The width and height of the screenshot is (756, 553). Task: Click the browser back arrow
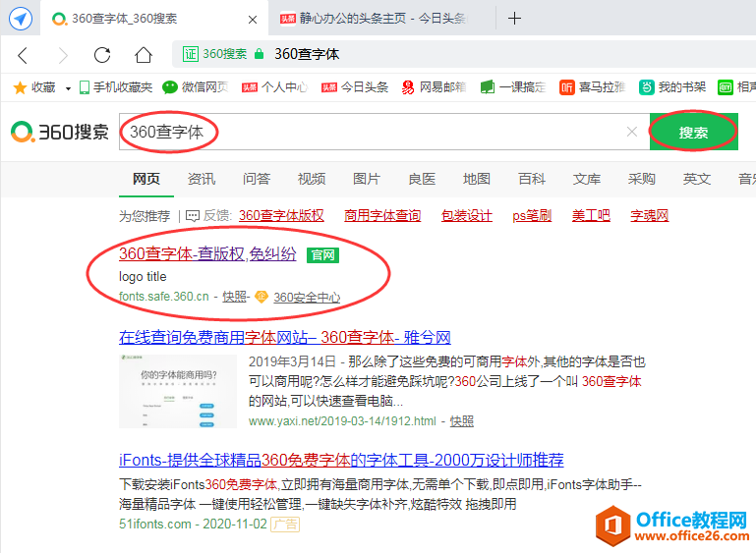[24, 54]
